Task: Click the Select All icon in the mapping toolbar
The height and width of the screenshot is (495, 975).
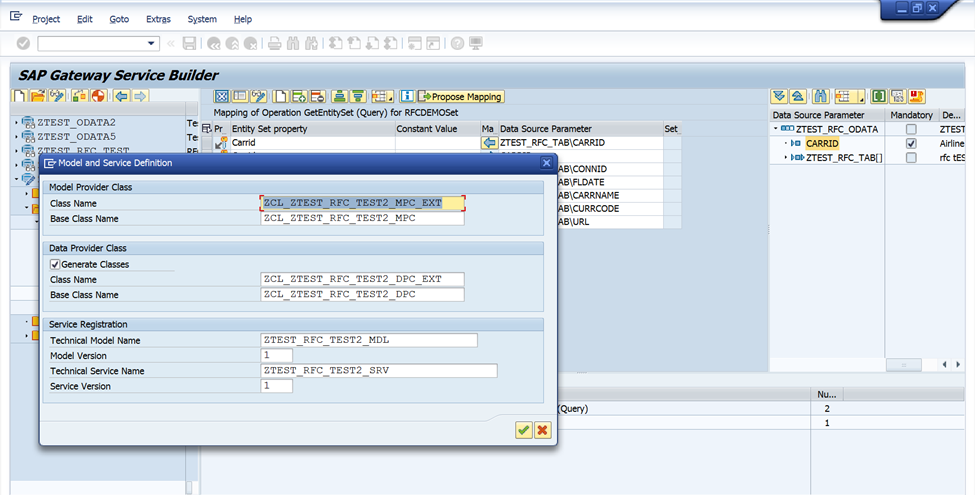Action: pyautogui.click(x=222, y=96)
